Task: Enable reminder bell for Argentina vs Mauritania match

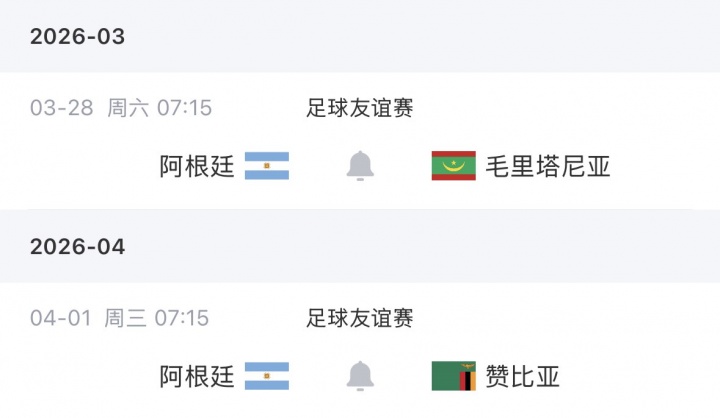Action: click(x=361, y=166)
